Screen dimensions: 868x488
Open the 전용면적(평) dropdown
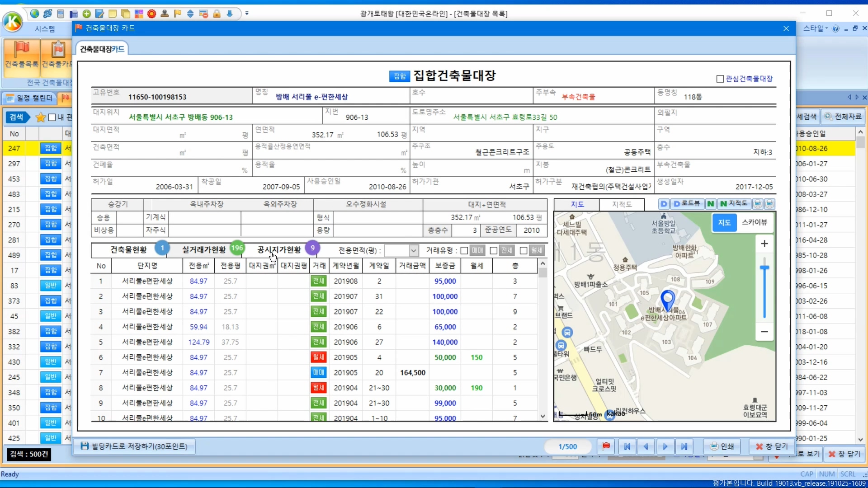click(x=413, y=250)
